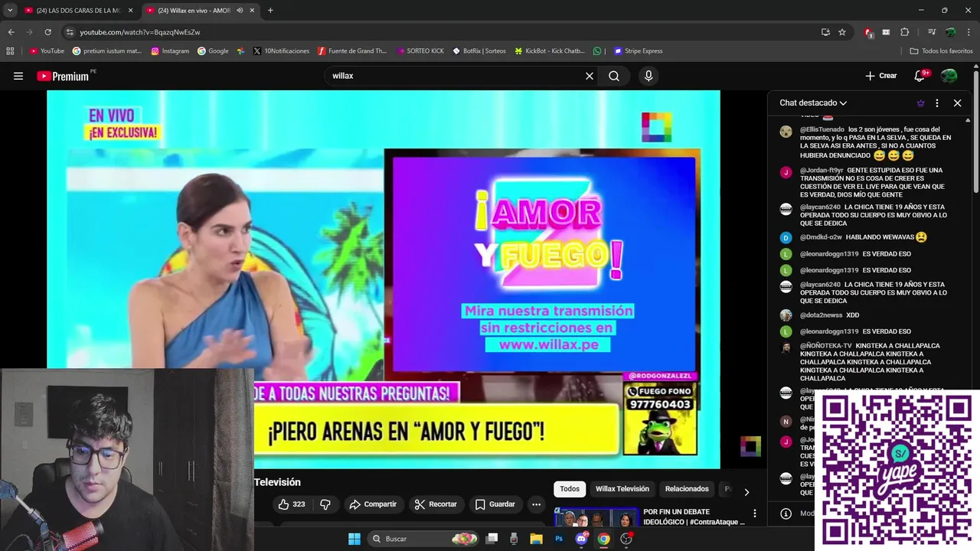Open a new browser tab

(270, 11)
